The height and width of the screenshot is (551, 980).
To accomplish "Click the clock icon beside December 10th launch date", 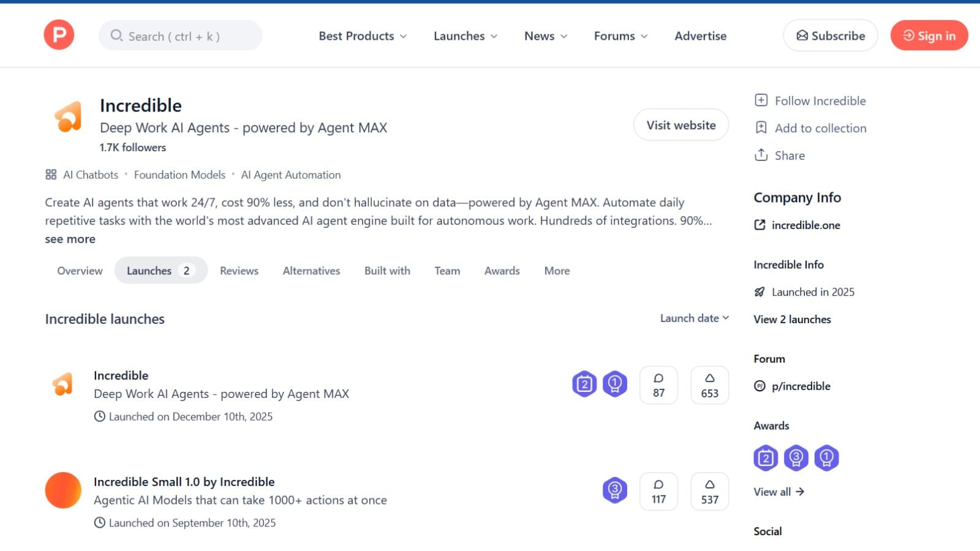I will 99,416.
